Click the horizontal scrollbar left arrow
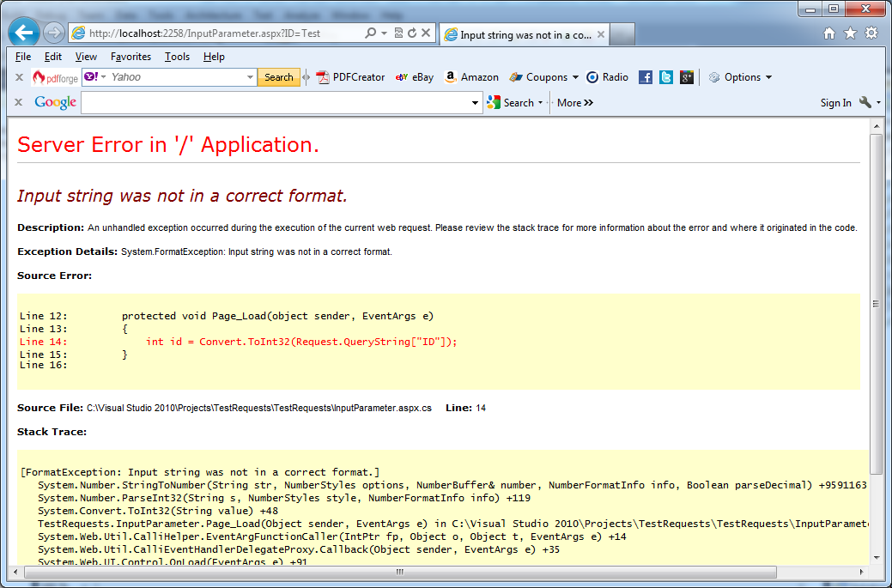 click(x=15, y=572)
